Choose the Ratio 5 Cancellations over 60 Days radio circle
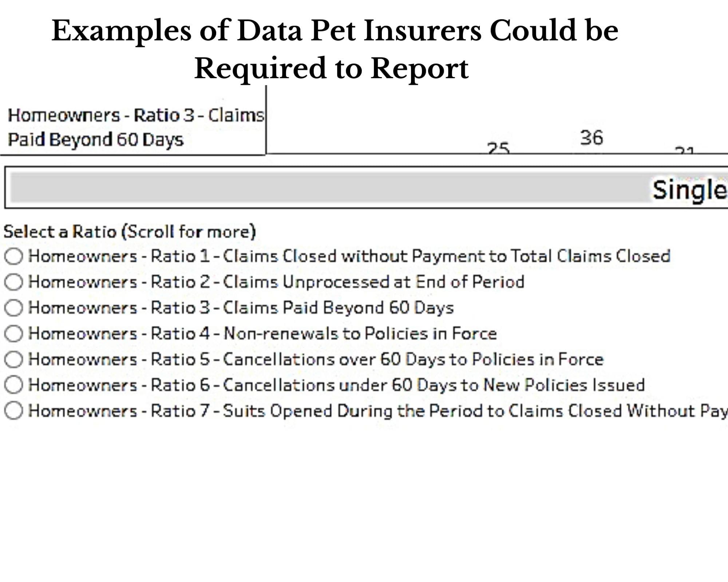This screenshot has height=582, width=728. pos(14,359)
